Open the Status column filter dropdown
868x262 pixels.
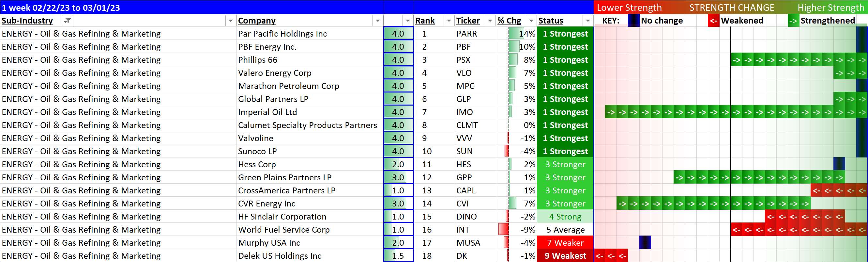click(x=588, y=21)
